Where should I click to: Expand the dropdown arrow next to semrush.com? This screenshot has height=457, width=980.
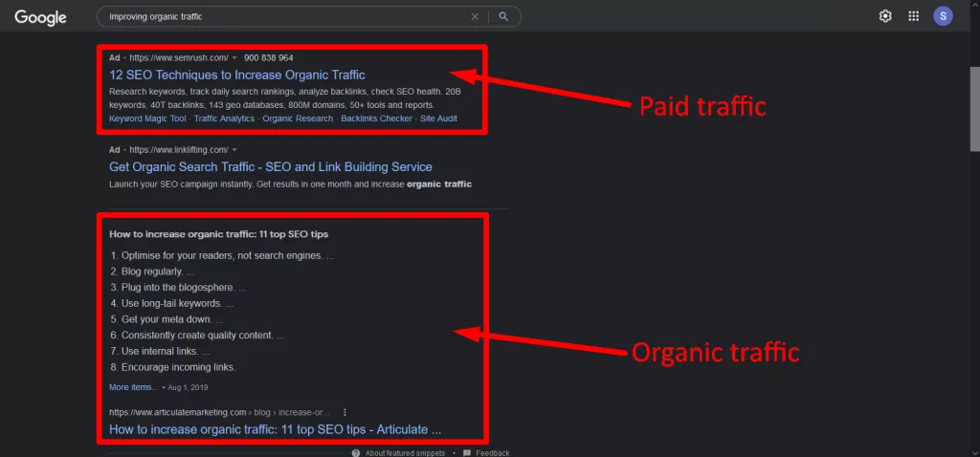click(234, 58)
